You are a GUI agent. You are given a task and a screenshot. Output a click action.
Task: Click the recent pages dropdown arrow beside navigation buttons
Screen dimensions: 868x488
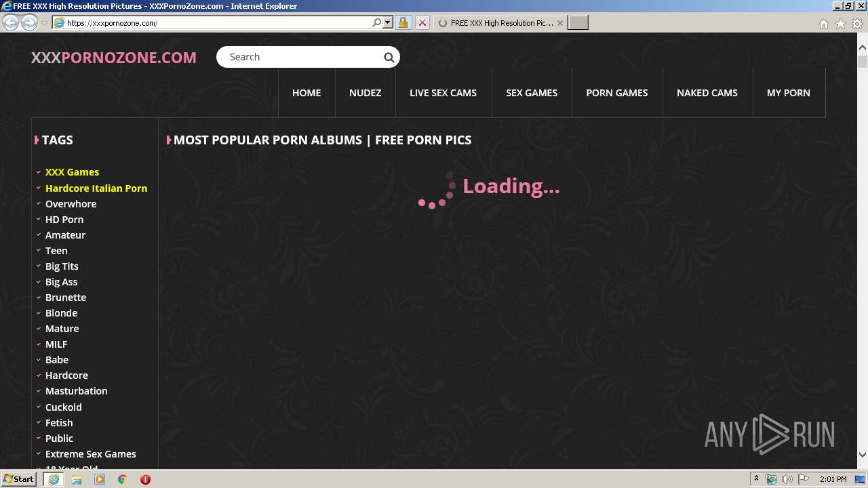(44, 22)
